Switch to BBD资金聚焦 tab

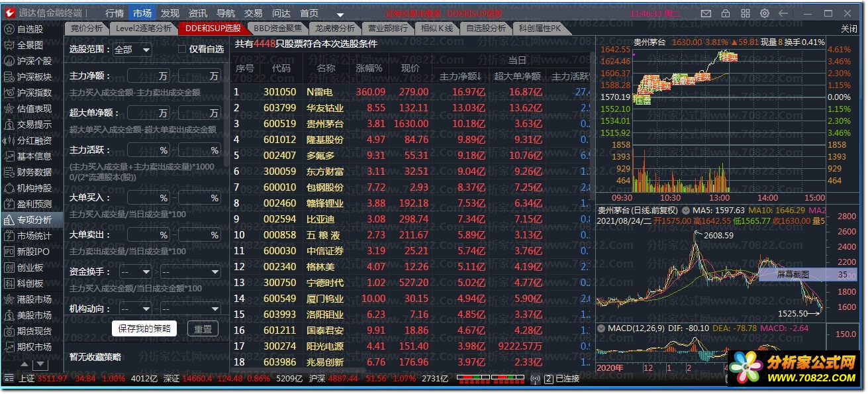point(277,28)
